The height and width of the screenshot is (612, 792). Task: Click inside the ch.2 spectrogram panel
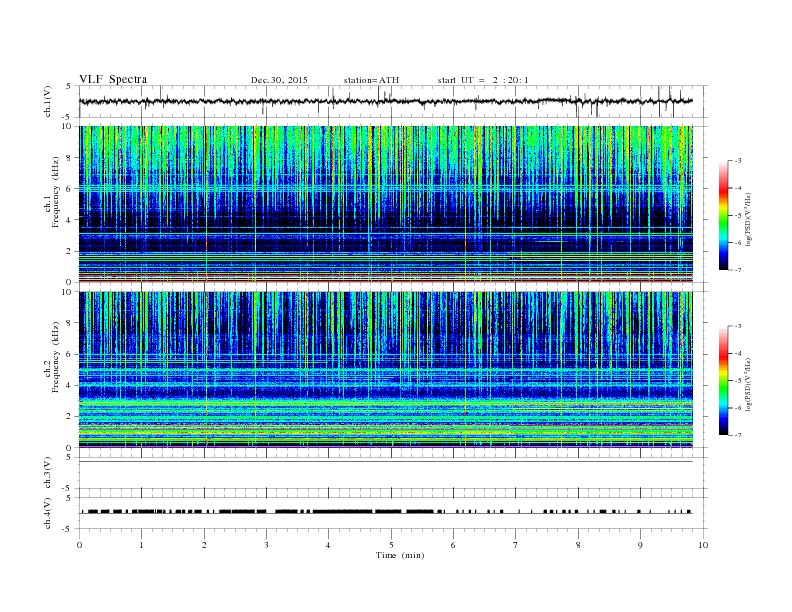(385, 370)
